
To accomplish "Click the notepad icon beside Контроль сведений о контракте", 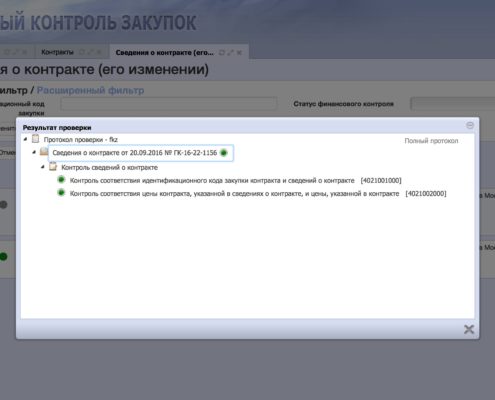I will click(x=53, y=166).
